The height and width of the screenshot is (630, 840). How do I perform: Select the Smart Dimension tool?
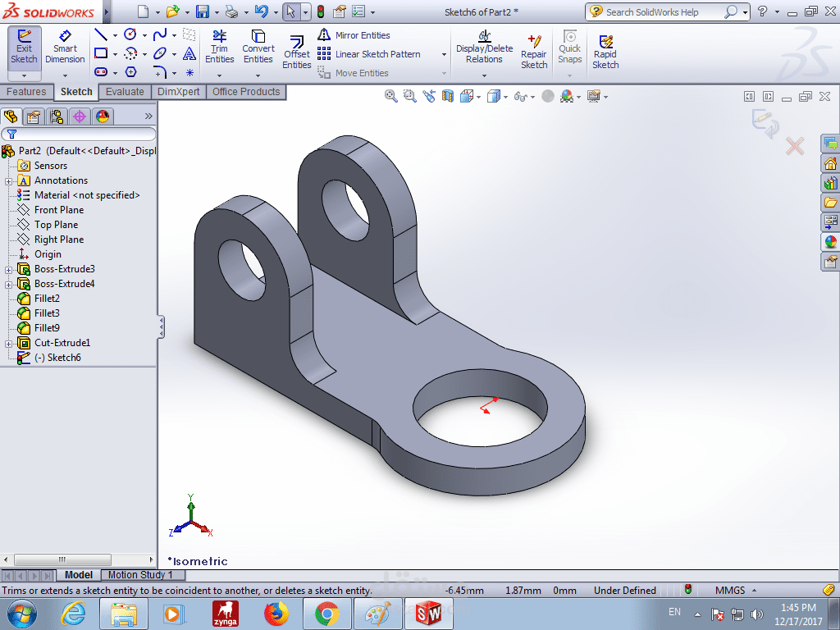point(65,48)
